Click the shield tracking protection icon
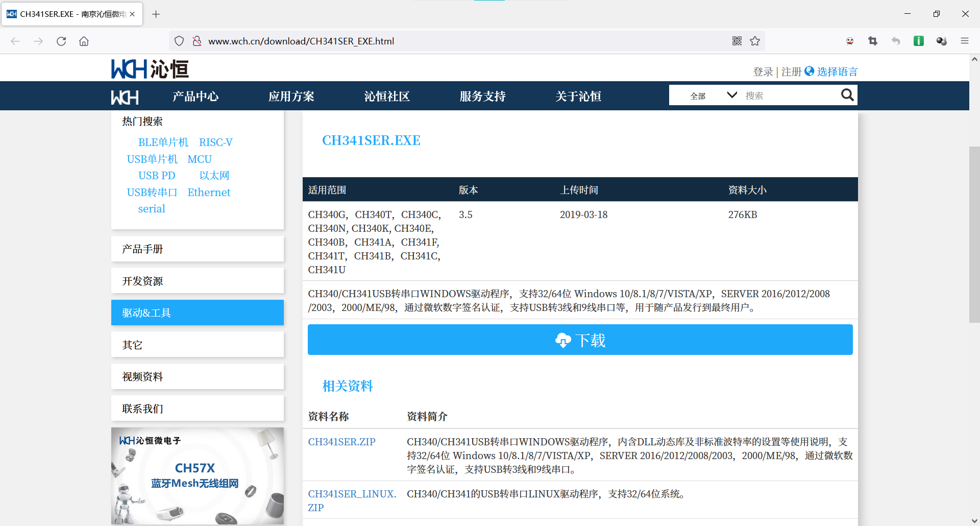The image size is (980, 526). (179, 41)
